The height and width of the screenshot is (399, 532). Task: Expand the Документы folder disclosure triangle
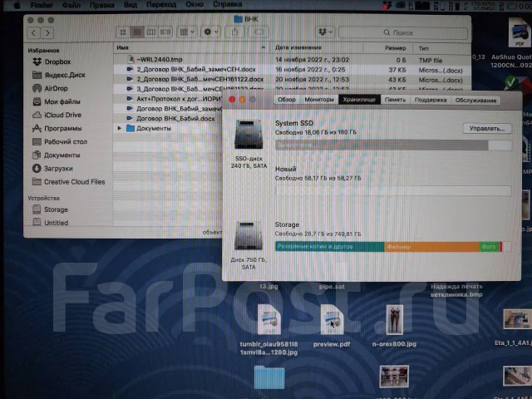[x=119, y=128]
